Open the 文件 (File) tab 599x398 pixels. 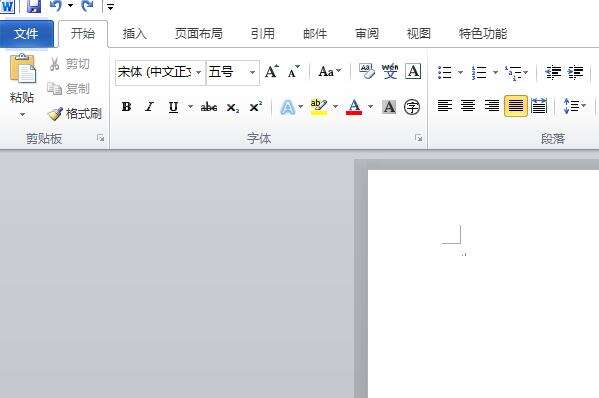click(x=26, y=34)
